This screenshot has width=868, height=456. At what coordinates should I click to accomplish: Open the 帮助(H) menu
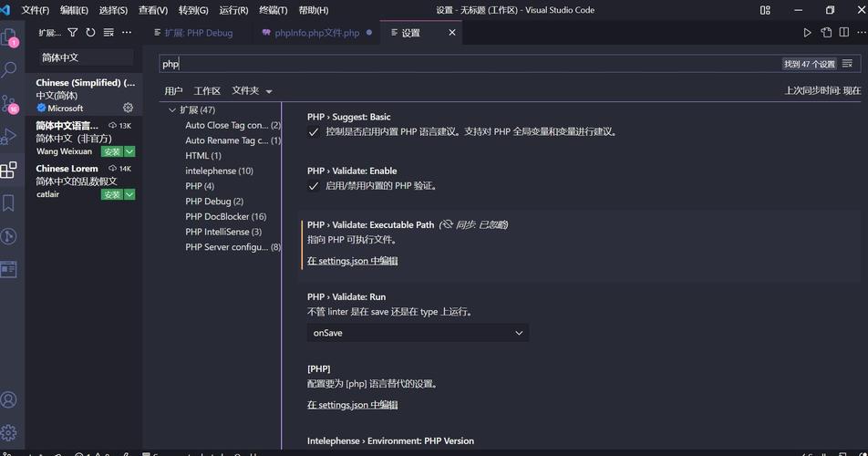(x=314, y=10)
